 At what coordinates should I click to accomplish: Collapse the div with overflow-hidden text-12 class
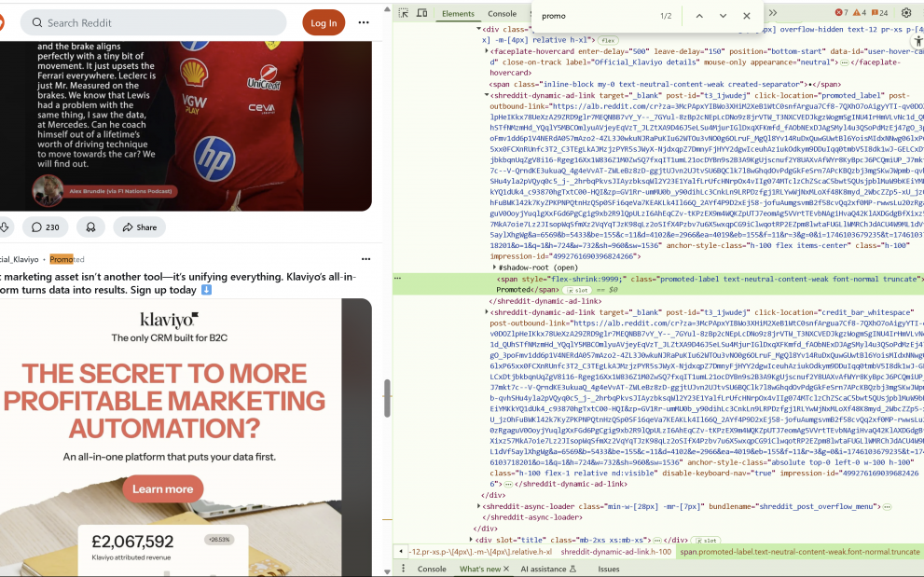478,29
